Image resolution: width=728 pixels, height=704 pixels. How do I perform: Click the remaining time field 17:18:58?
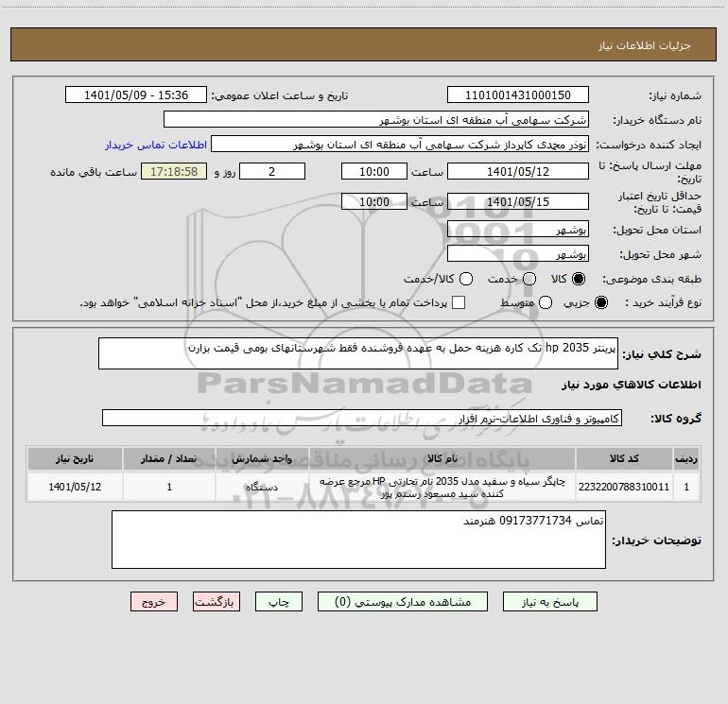174,171
